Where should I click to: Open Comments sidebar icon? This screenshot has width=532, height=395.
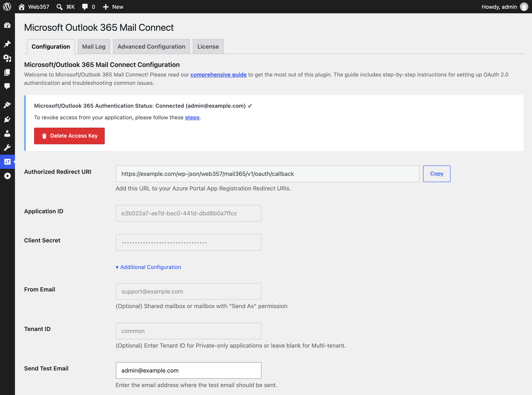pyautogui.click(x=7, y=86)
